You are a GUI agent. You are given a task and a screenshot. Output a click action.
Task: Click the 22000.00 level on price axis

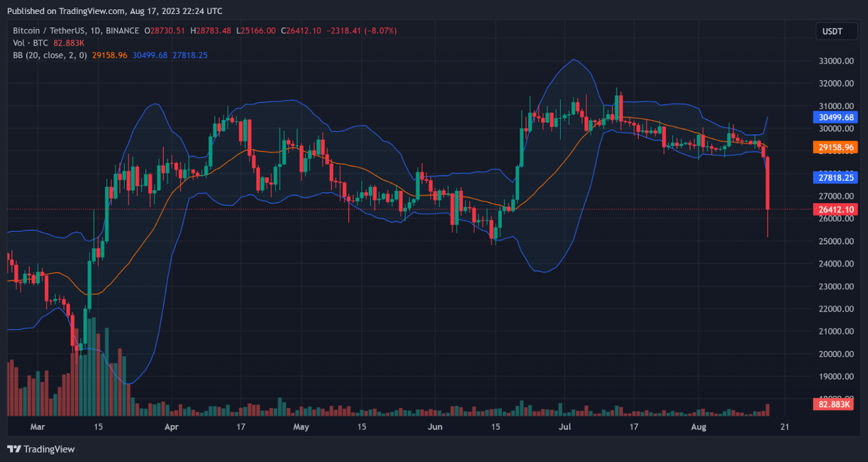(836, 309)
